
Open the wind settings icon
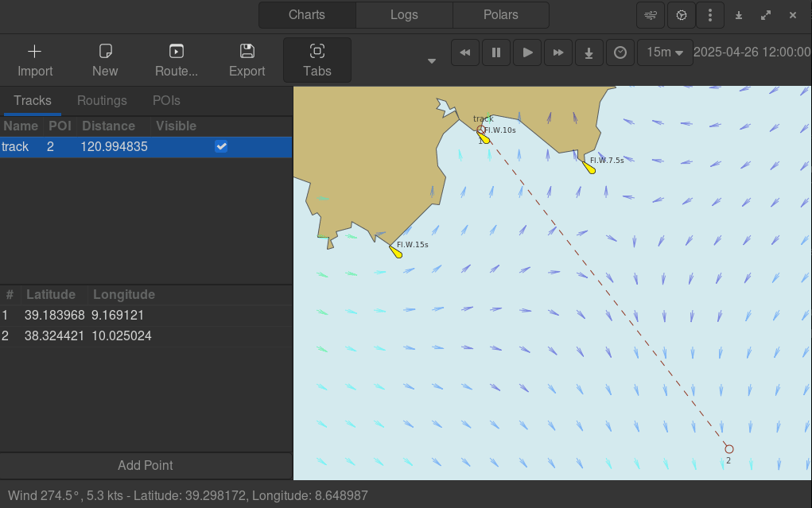(x=651, y=15)
